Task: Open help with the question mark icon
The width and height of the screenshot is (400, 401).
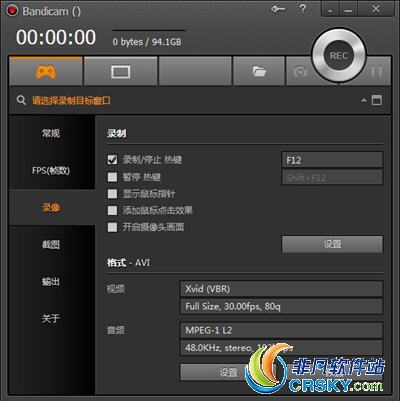Action: click(x=302, y=9)
